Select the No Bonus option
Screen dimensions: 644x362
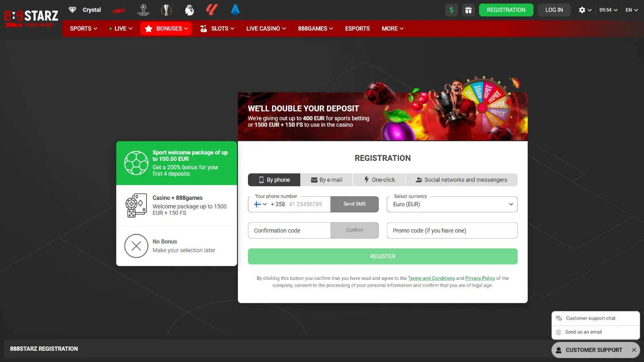pos(176,246)
